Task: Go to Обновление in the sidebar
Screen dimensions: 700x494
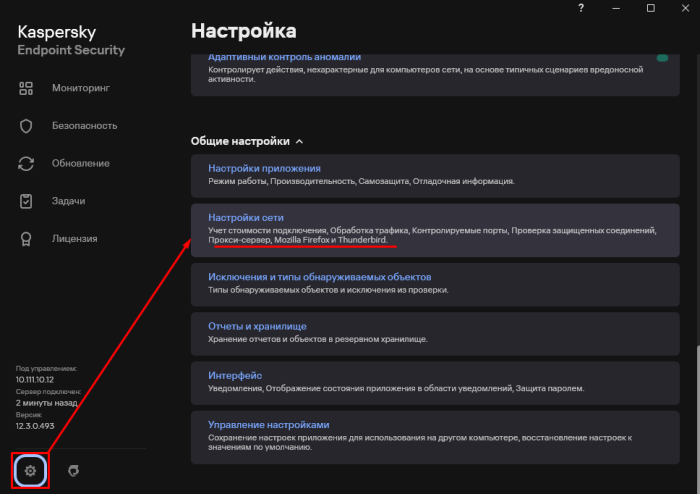Action: (x=81, y=163)
